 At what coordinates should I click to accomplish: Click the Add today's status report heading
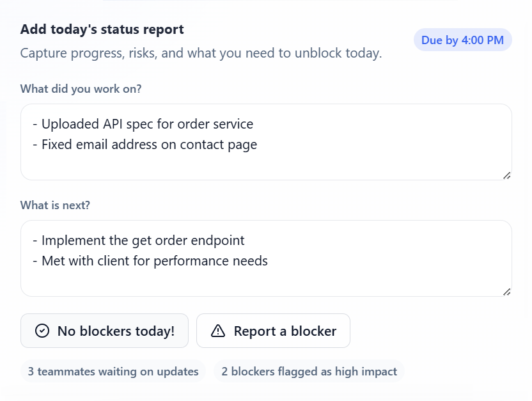[102, 29]
